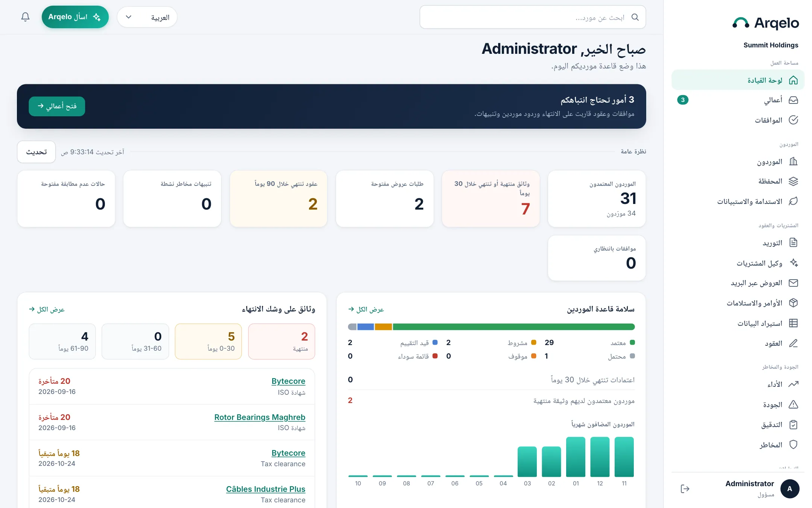Open the عقود تنتهي خلال 90 يوماً card
The width and height of the screenshot is (812, 508).
(x=279, y=199)
